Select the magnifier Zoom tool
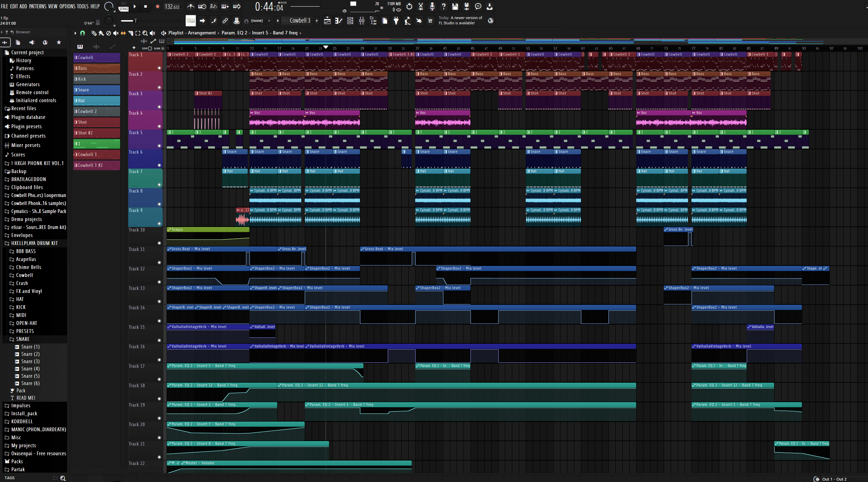This screenshot has height=482, width=868. (145, 33)
